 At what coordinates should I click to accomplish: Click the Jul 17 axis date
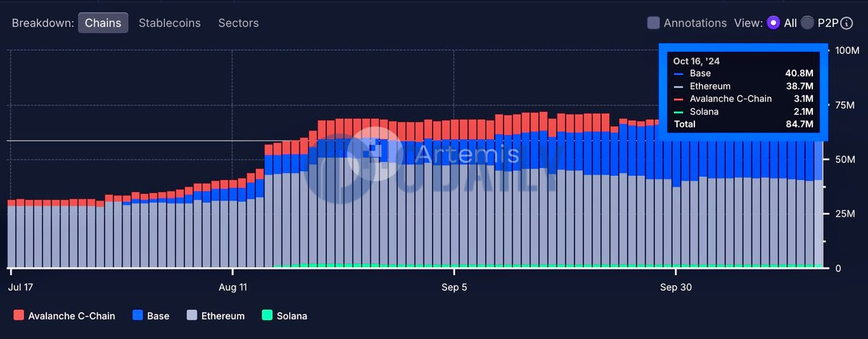(20, 287)
